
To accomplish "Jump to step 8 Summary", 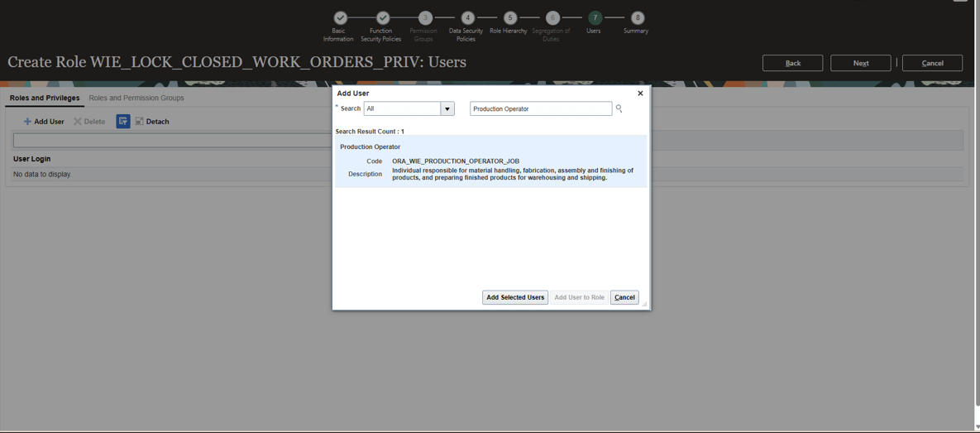I will pos(637,18).
